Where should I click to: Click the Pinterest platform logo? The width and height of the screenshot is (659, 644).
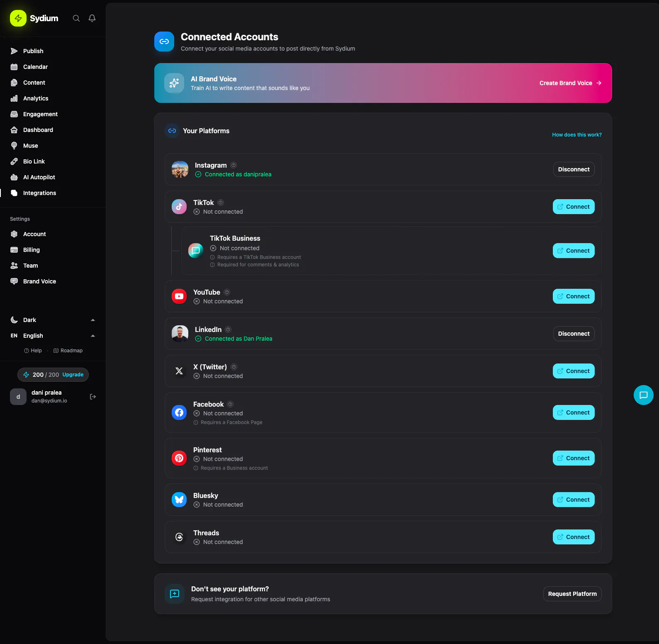pos(179,458)
